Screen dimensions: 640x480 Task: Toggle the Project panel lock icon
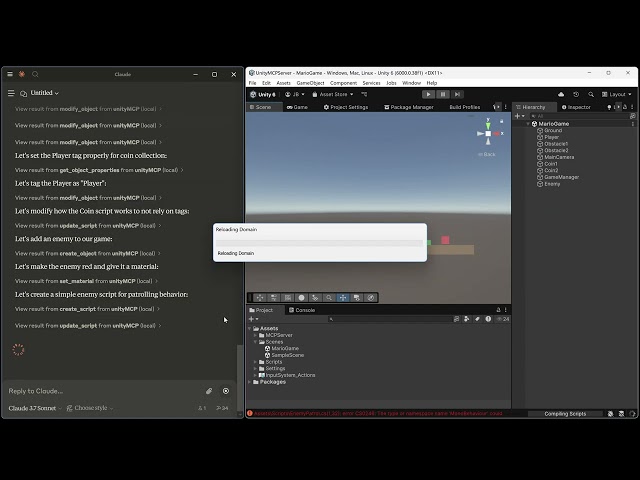pyautogui.click(x=498, y=310)
